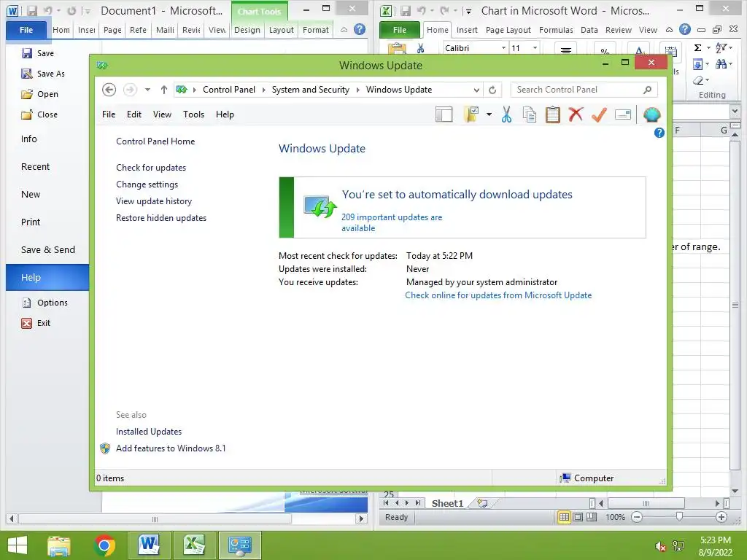Image resolution: width=747 pixels, height=560 pixels.
Task: Switch to Excel Formulas ribbon tab
Action: pyautogui.click(x=556, y=30)
